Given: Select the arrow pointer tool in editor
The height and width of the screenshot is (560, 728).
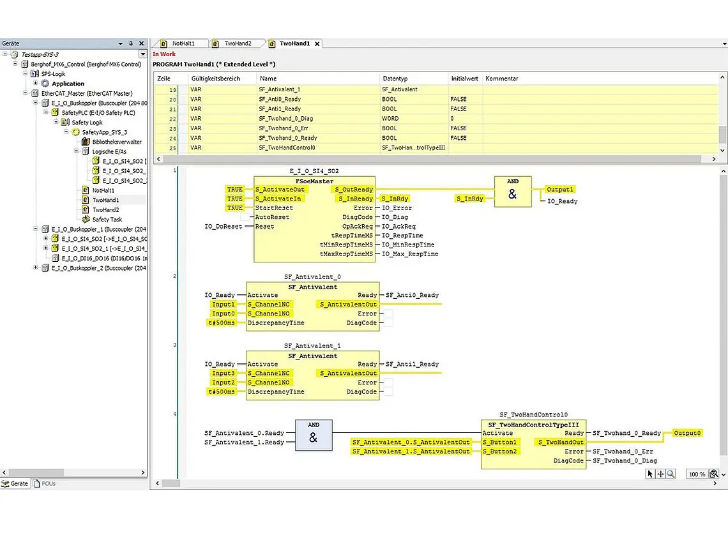Looking at the screenshot, I should point(650,474).
